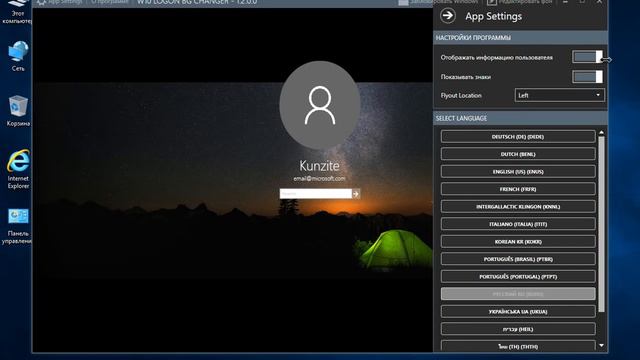Image resolution: width=640 pixels, height=360 pixels.
Task: Close the App Settings flyout with the arrow icon
Action: pos(448,16)
